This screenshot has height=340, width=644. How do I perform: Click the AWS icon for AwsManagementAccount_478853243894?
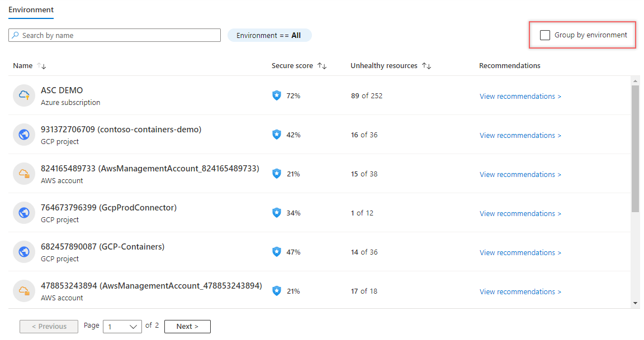point(24,291)
